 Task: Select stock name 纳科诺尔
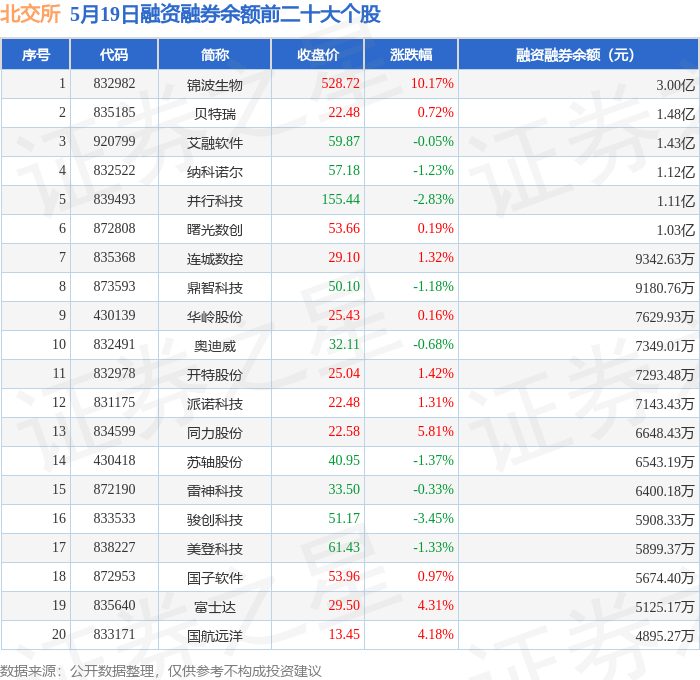tap(215, 172)
